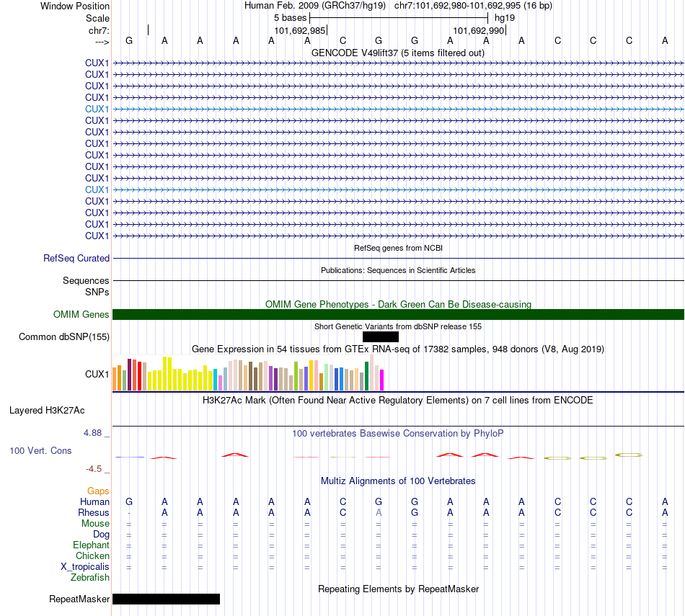Click the 4.88 PhyloP upper limit
This screenshot has width=685, height=616.
[x=92, y=432]
